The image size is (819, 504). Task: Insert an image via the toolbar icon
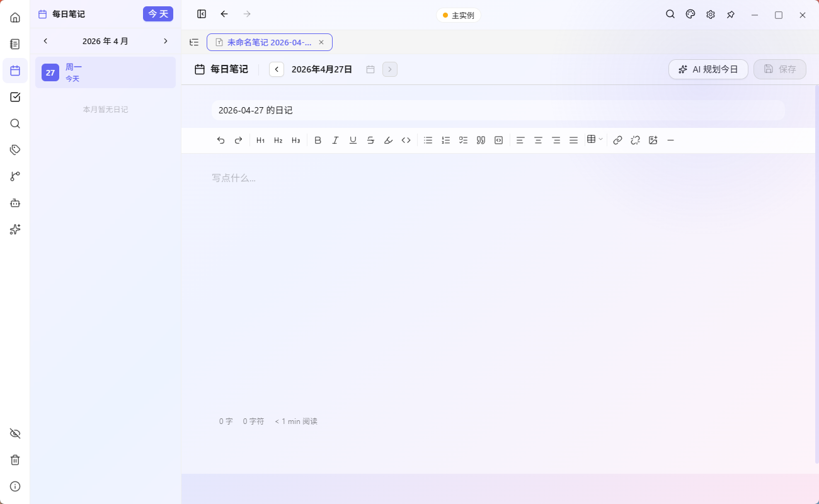[653, 140]
